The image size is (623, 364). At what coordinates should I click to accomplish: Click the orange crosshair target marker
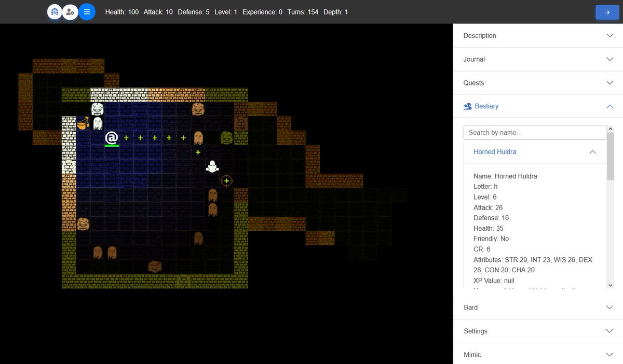point(226,180)
